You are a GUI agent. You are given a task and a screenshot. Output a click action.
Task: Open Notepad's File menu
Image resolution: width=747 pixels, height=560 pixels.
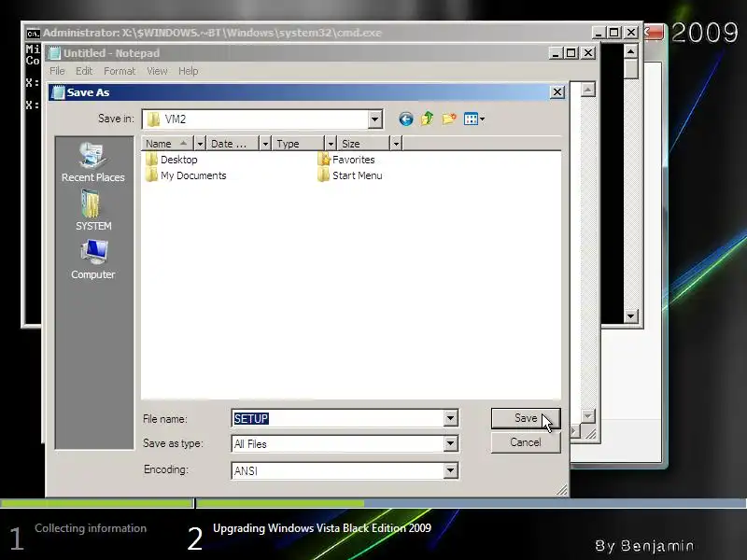(x=57, y=71)
